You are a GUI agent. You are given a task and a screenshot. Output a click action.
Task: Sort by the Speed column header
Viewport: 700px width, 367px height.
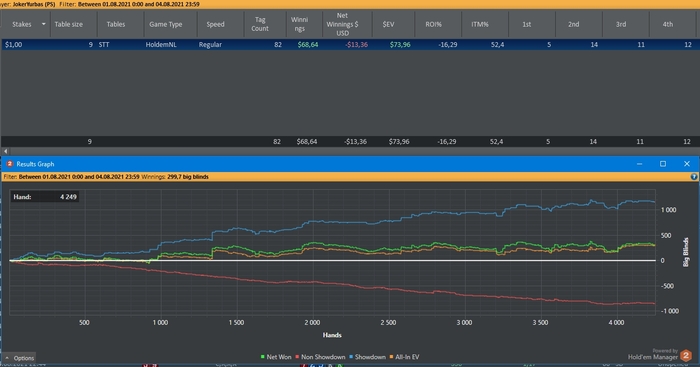215,24
